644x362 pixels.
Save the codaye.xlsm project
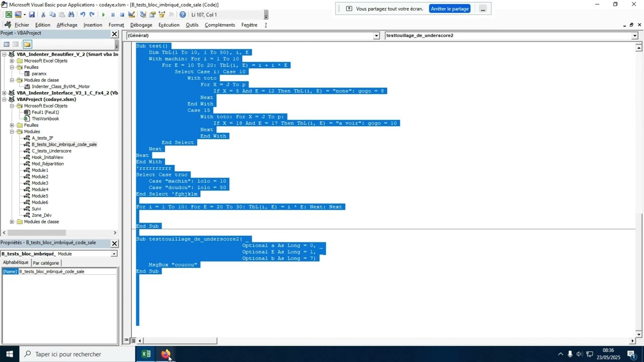[32, 15]
